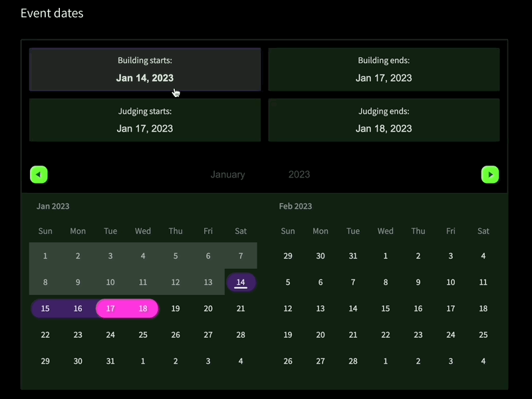Click February 1 in the Feb calendar
532x399 pixels.
coord(386,256)
